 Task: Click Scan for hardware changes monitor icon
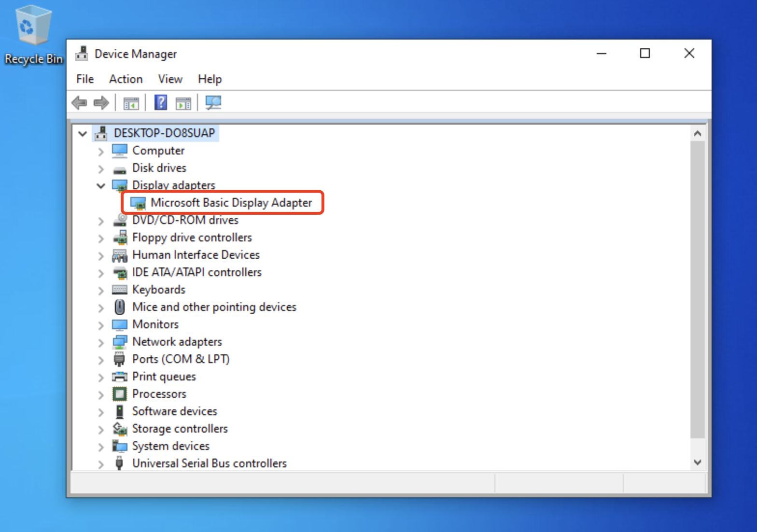tap(213, 103)
